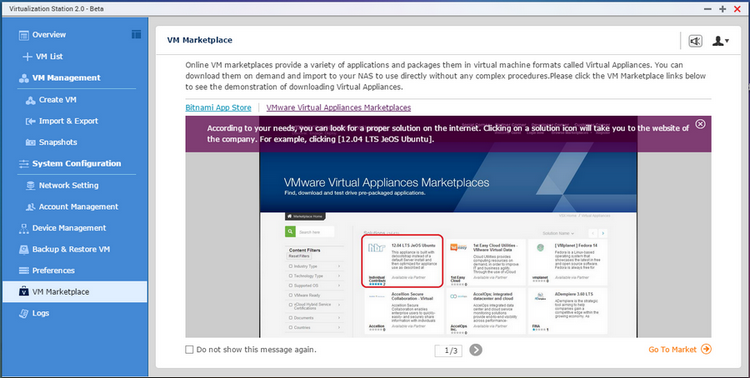Open the user account dropdown menu
This screenshot has height=378, width=750.
[720, 41]
